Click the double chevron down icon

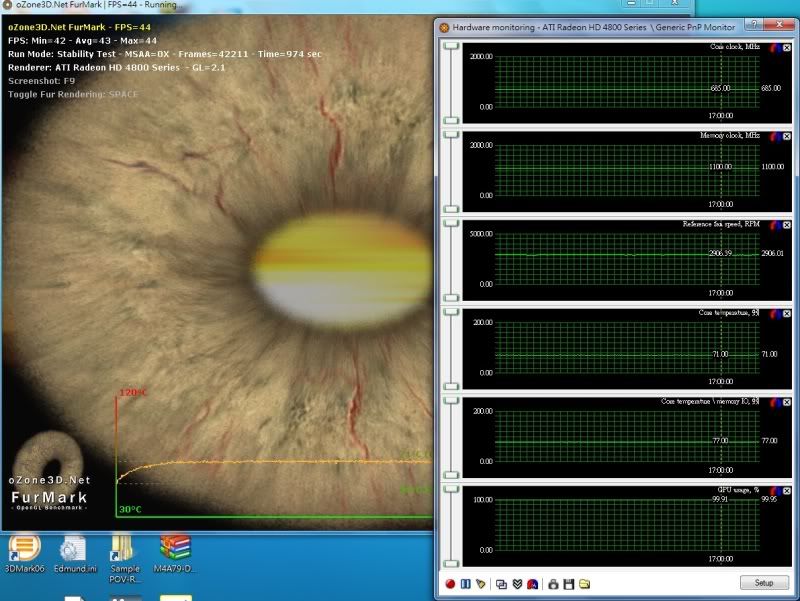(x=517, y=584)
